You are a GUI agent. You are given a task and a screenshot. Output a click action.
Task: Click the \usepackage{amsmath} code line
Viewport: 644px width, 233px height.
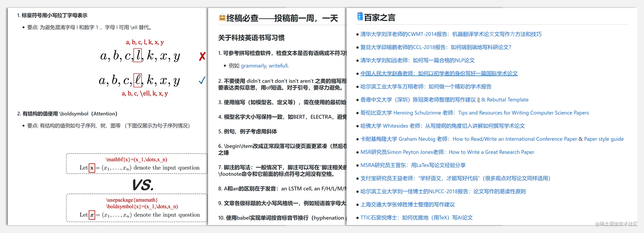pyautogui.click(x=132, y=200)
